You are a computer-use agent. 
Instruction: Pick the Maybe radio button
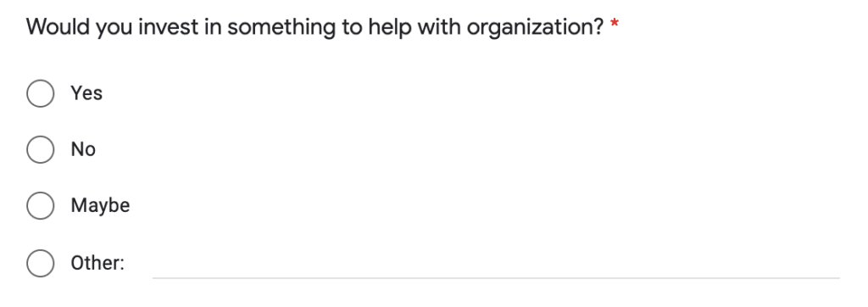(41, 205)
